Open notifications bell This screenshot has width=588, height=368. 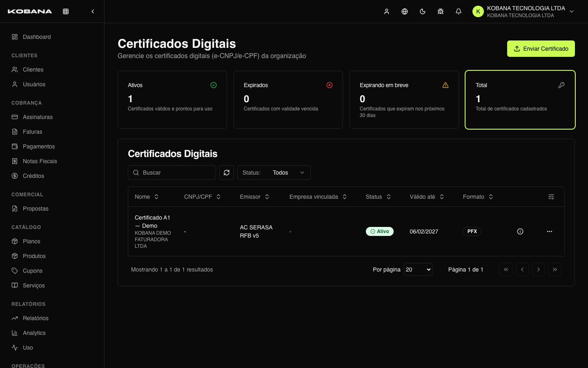459,11
